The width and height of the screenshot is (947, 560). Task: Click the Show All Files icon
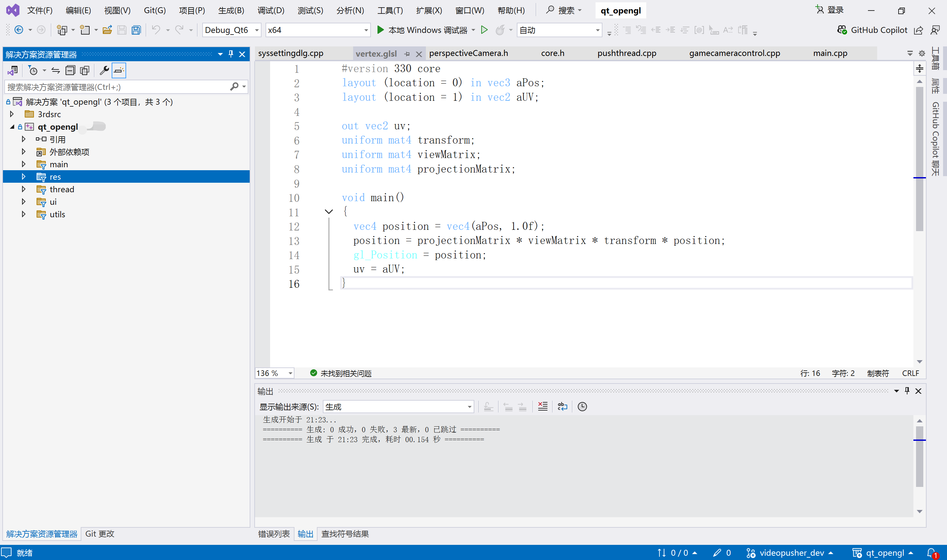(85, 70)
